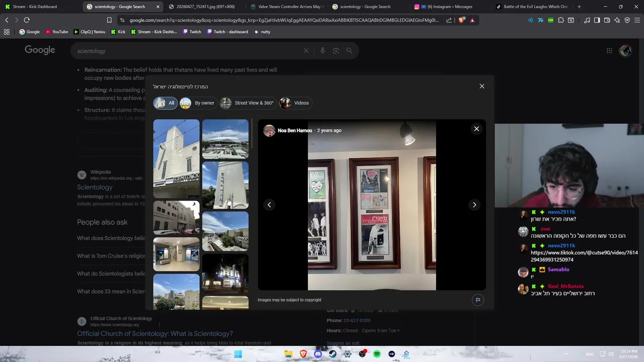Switch to Battle of the Evil Laughs tab
The image size is (644, 362).
click(x=532, y=7)
